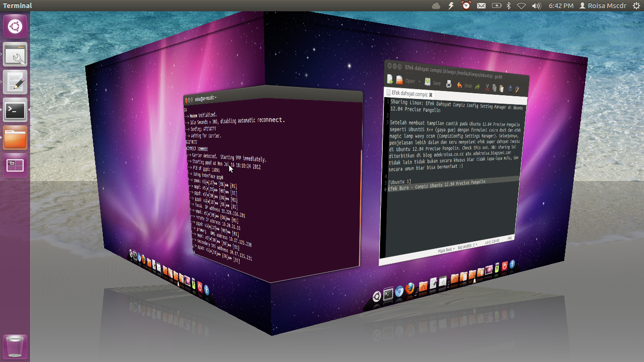Click the 'Modem initialized.' line in terminal

[x=200, y=115]
